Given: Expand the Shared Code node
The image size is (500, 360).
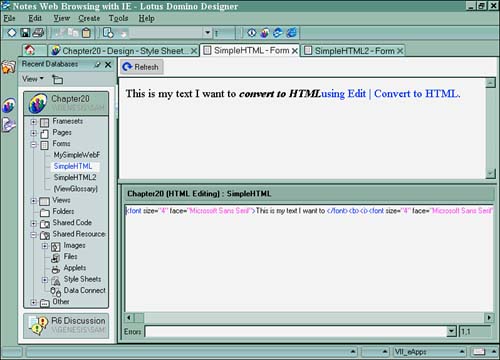Looking at the screenshot, I should coord(34,223).
